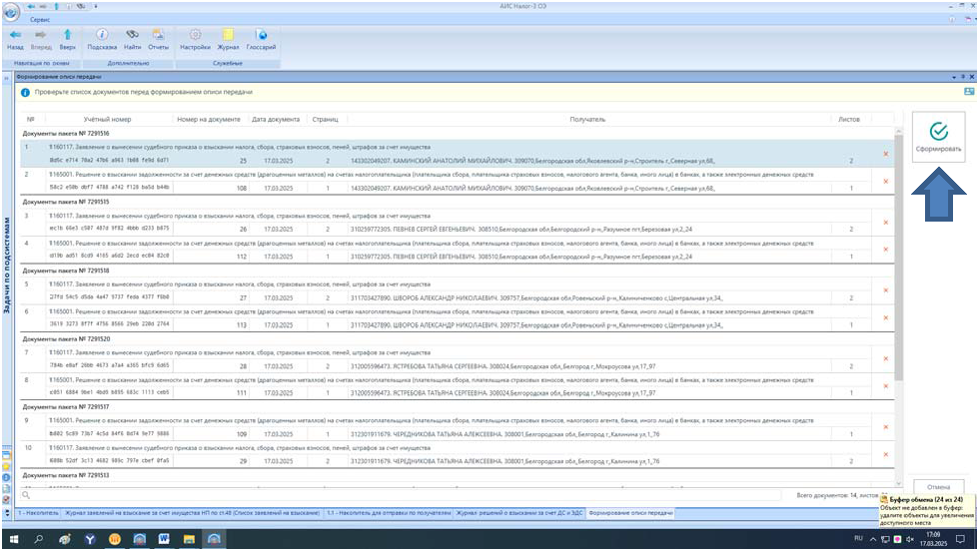
Task: Open Настройки settings gear icon
Action: point(195,37)
